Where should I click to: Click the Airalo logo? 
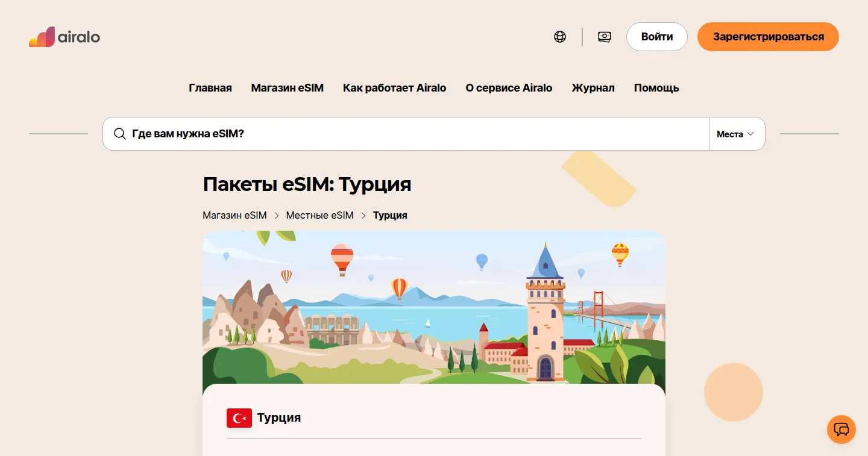coord(64,37)
